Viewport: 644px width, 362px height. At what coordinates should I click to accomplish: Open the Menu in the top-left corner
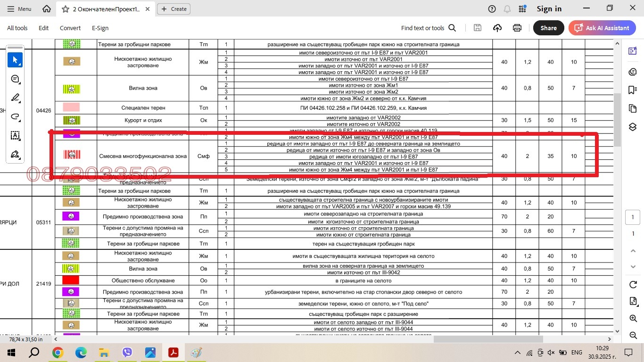pos(19,8)
